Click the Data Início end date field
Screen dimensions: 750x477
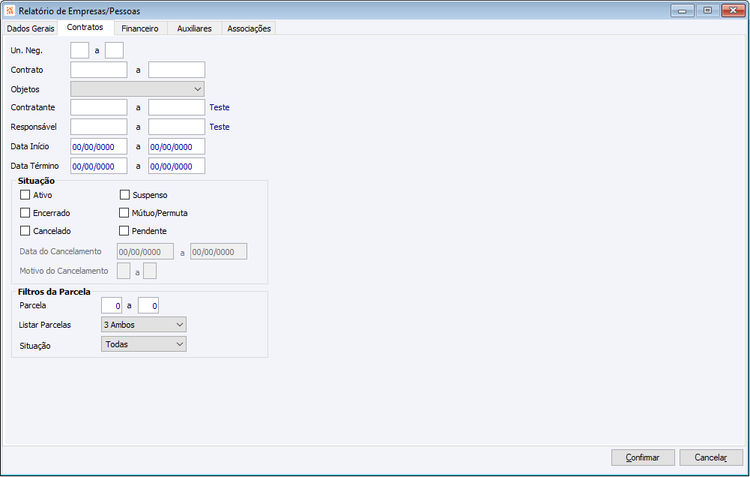click(x=176, y=146)
